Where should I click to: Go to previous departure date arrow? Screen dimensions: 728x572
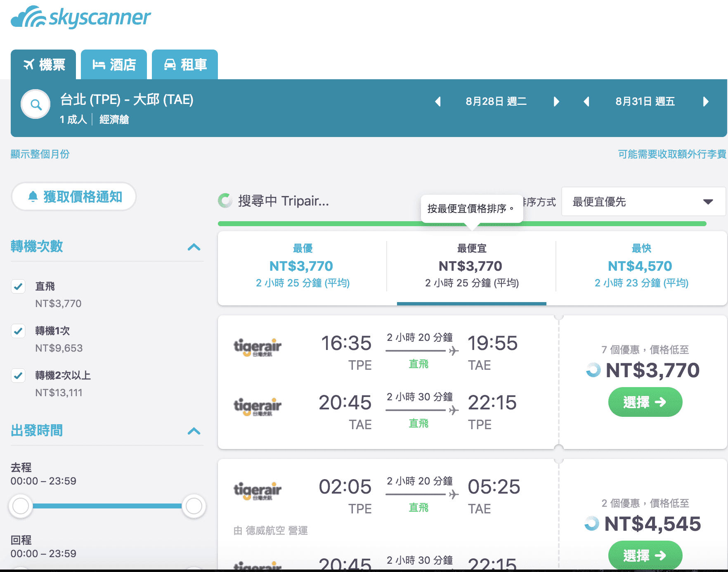pyautogui.click(x=438, y=102)
